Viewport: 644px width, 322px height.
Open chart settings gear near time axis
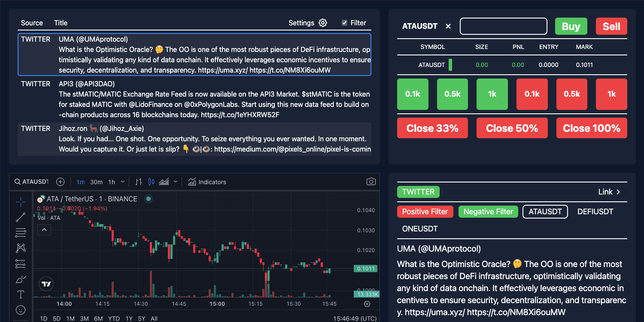tap(367, 304)
